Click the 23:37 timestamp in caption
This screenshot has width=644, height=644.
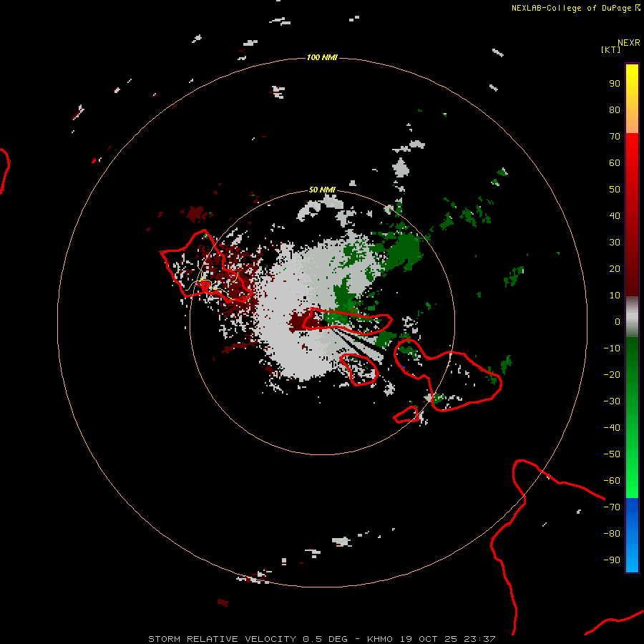pos(479,639)
